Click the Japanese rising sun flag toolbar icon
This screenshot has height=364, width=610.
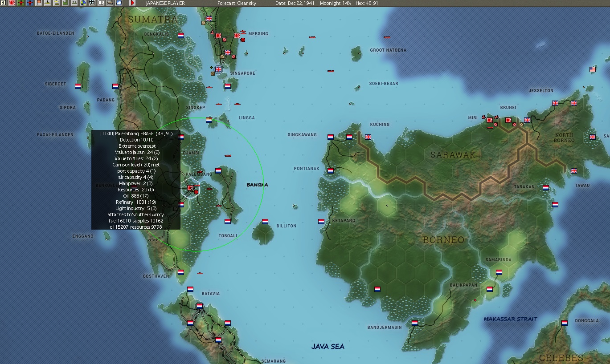point(12,3)
